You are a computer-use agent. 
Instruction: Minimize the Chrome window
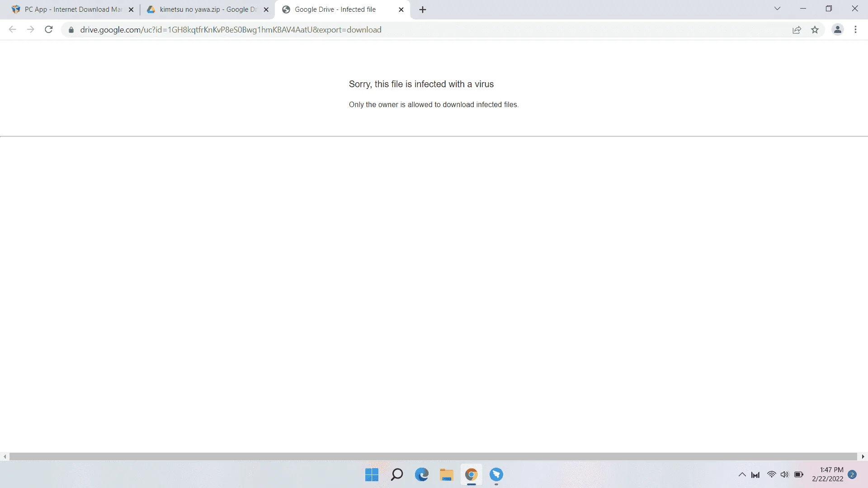pos(803,9)
